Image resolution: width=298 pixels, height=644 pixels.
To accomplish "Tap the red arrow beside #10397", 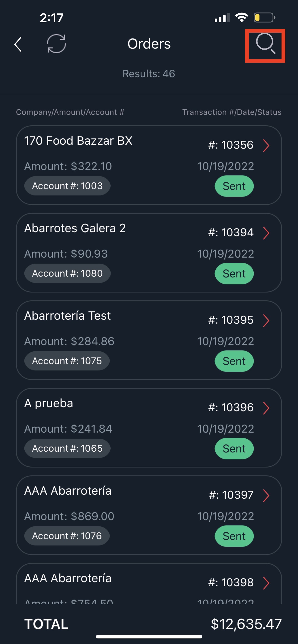I will [x=266, y=495].
